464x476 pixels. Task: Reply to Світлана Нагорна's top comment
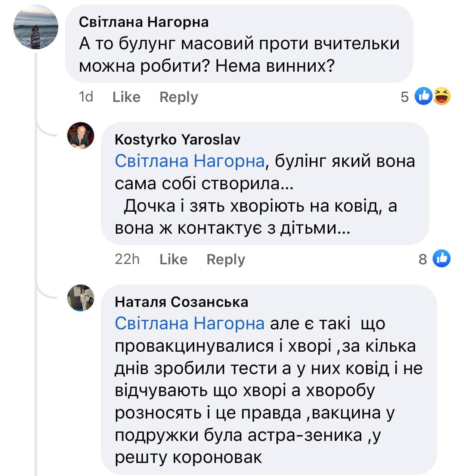[179, 97]
